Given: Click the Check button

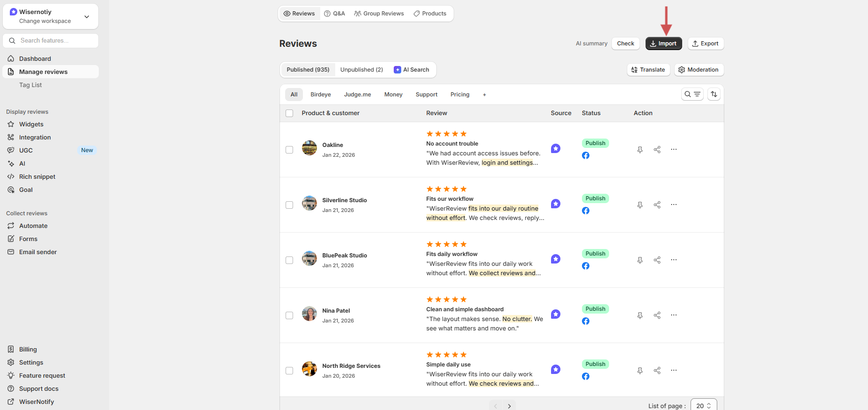Looking at the screenshot, I should point(625,44).
